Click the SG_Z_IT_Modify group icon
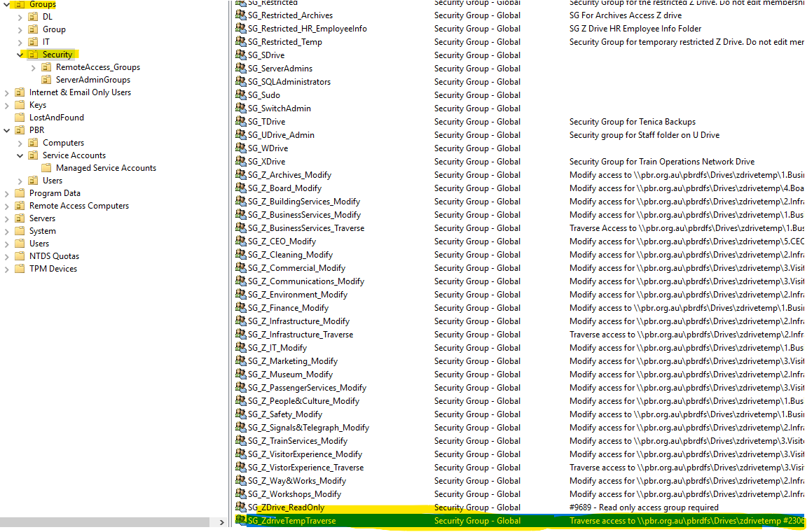 240,347
